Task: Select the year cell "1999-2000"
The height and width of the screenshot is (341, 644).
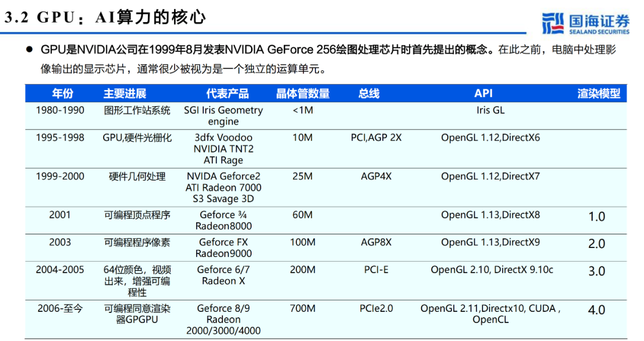Action: click(x=60, y=176)
